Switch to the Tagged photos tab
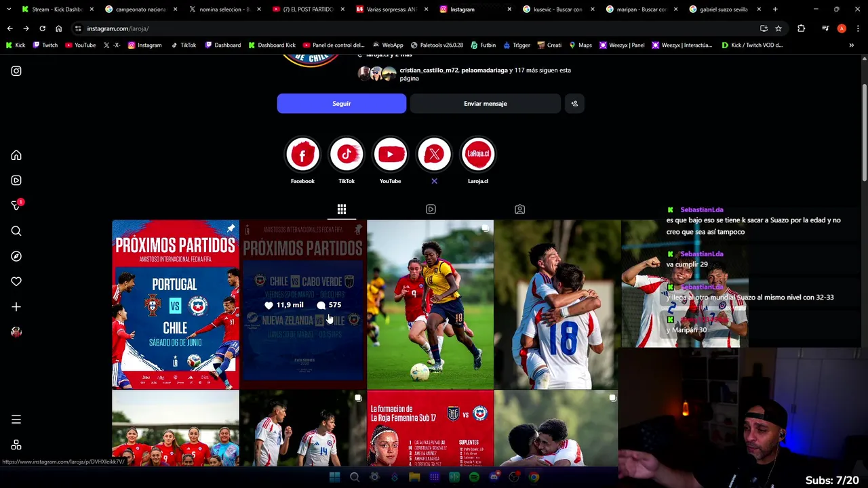This screenshot has height=488, width=868. [x=519, y=209]
